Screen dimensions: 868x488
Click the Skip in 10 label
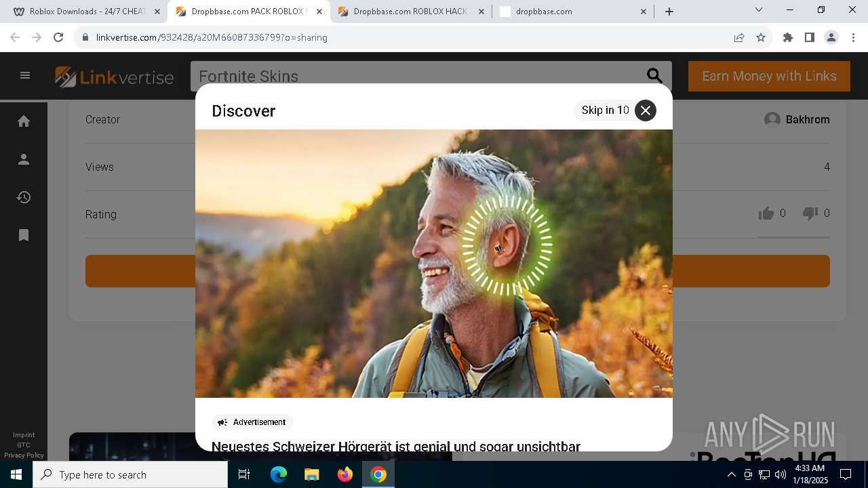tap(605, 110)
